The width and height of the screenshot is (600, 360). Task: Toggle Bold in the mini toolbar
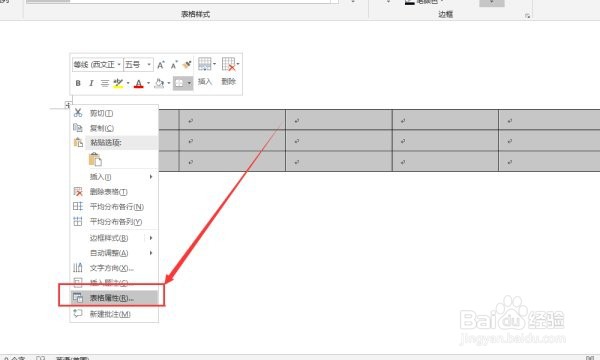(x=78, y=83)
